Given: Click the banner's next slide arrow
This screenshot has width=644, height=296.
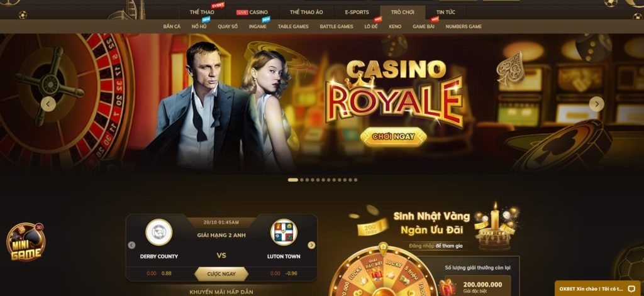Looking at the screenshot, I should (x=596, y=104).
